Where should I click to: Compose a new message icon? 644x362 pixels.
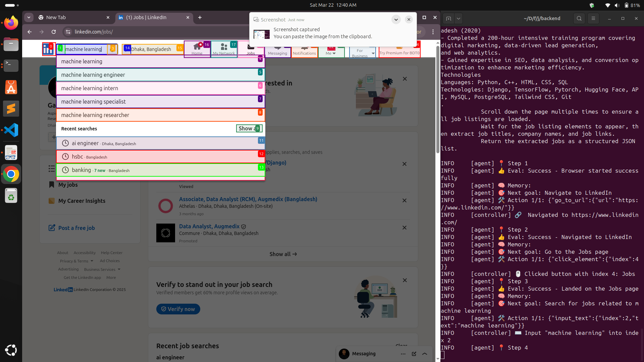pyautogui.click(x=414, y=354)
